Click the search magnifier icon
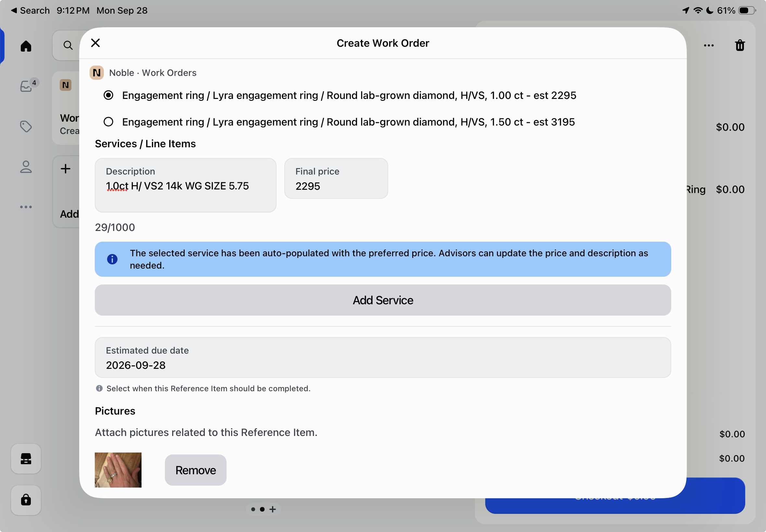 [68, 45]
